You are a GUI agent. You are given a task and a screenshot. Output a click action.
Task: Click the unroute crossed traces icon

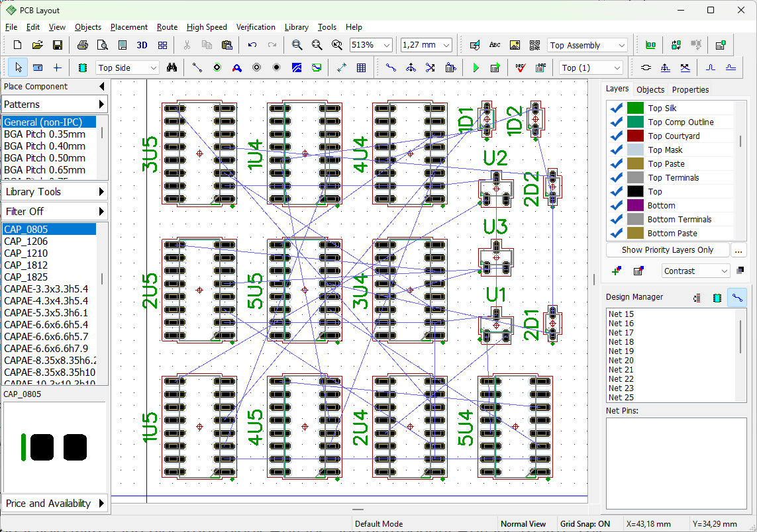click(x=430, y=67)
